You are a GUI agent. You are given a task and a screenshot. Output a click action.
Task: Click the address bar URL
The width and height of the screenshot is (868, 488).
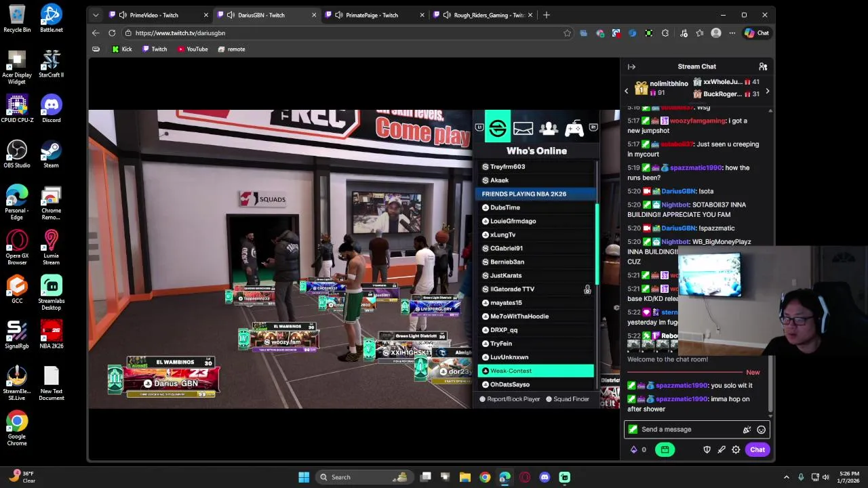pos(180,33)
